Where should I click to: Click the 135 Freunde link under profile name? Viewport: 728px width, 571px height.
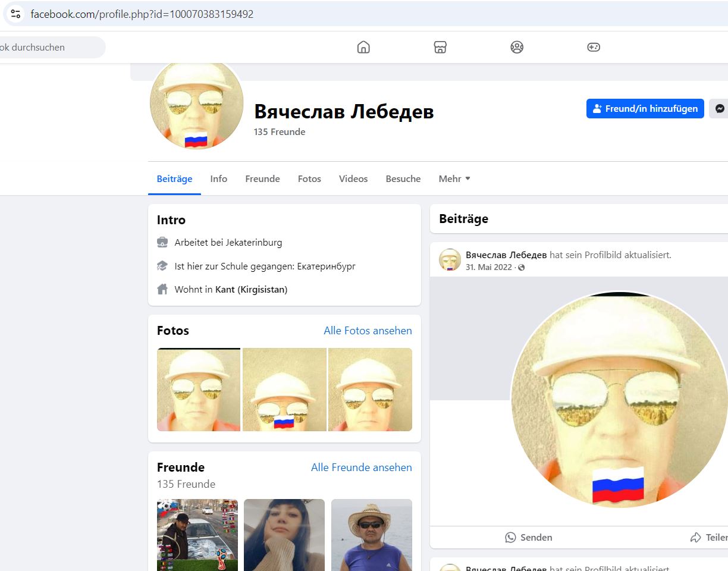click(x=280, y=132)
